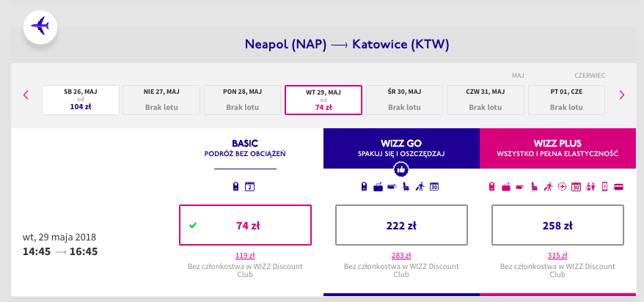Select the BASIC 74 zł fare option
Image resolution: width=644 pixels, height=302 pixels.
point(245,225)
